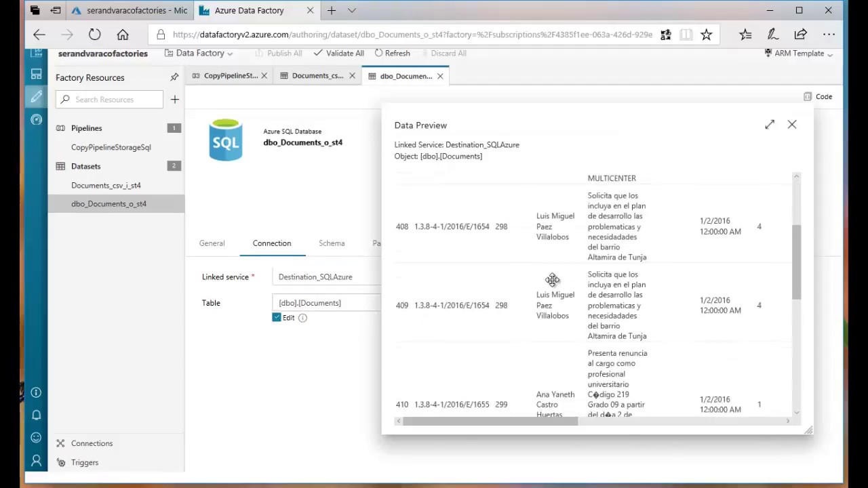This screenshot has width=868, height=488.
Task: Click the Table field [dbo].[Documents]
Action: pyautogui.click(x=326, y=303)
